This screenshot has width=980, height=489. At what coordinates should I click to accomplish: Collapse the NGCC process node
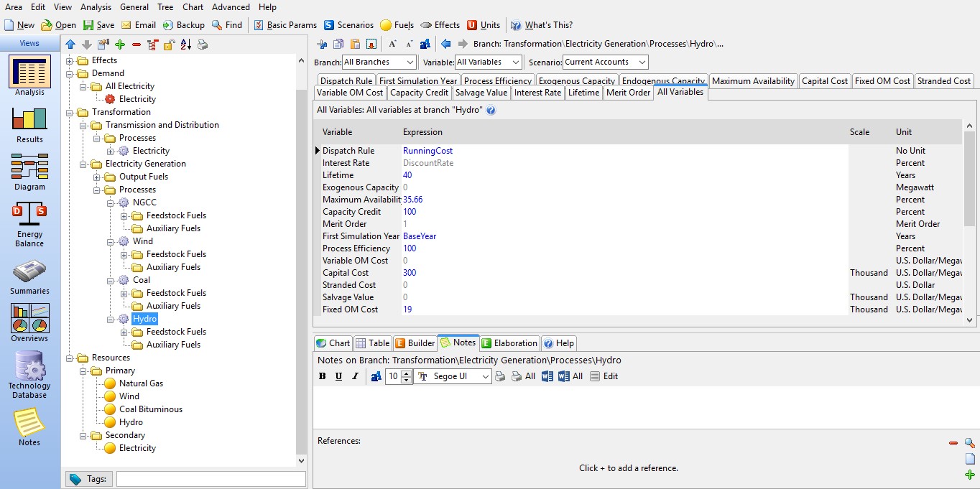coord(111,202)
